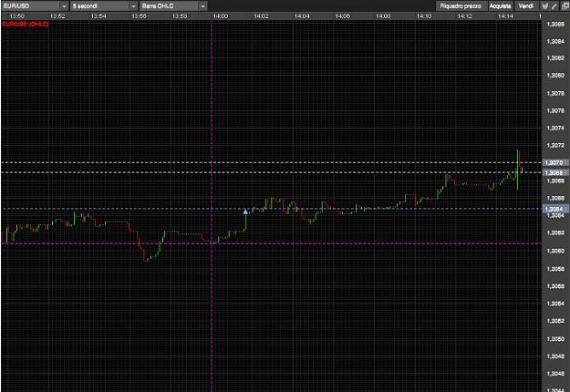
Task: Click the 1,3080 price axis label
Action: click(x=555, y=76)
